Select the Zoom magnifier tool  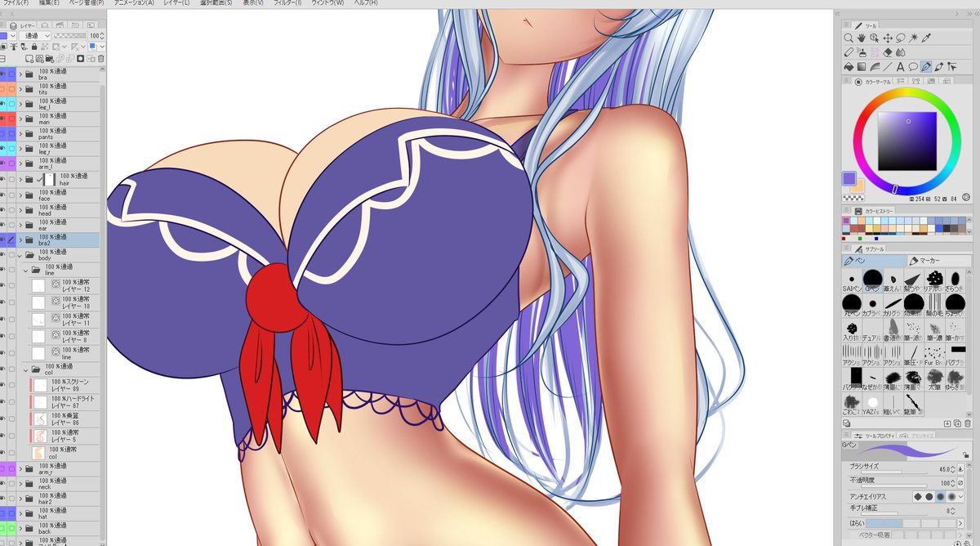849,38
